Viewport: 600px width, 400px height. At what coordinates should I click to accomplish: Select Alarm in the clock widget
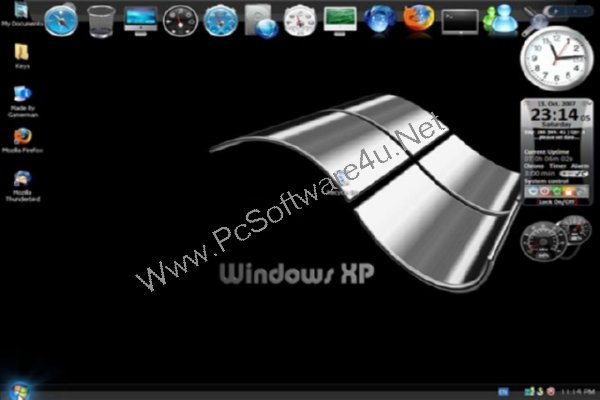[x=579, y=166]
